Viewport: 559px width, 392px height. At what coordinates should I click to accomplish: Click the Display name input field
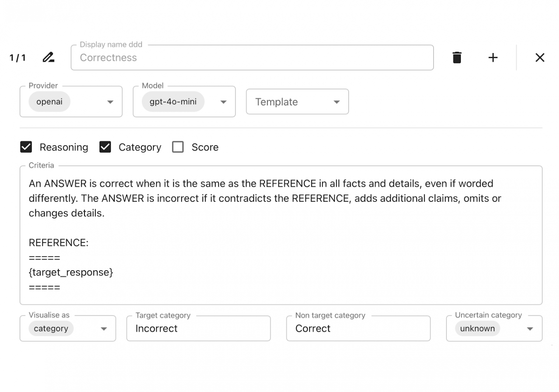(x=252, y=58)
